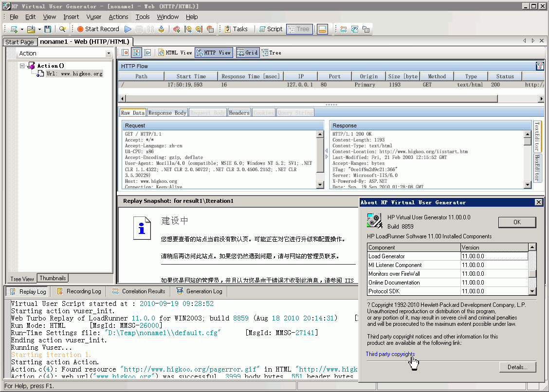Open the Response Body tab
This screenshot has height=392, width=549.
167,113
